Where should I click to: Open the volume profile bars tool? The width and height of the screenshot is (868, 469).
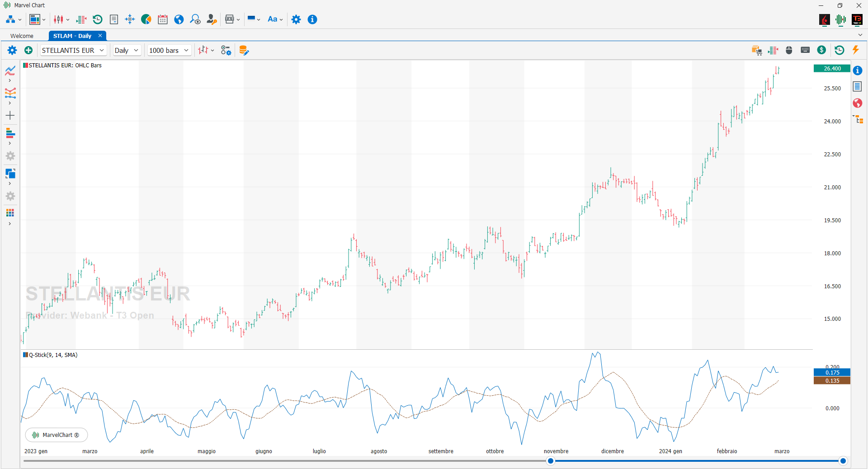pyautogui.click(x=10, y=133)
